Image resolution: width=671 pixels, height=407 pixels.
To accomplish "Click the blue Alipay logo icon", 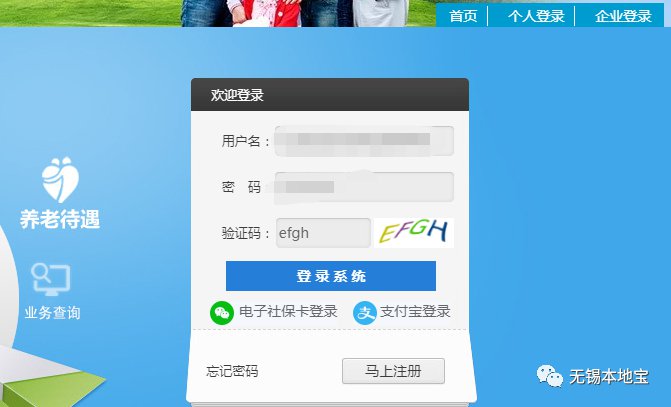I will tap(365, 313).
